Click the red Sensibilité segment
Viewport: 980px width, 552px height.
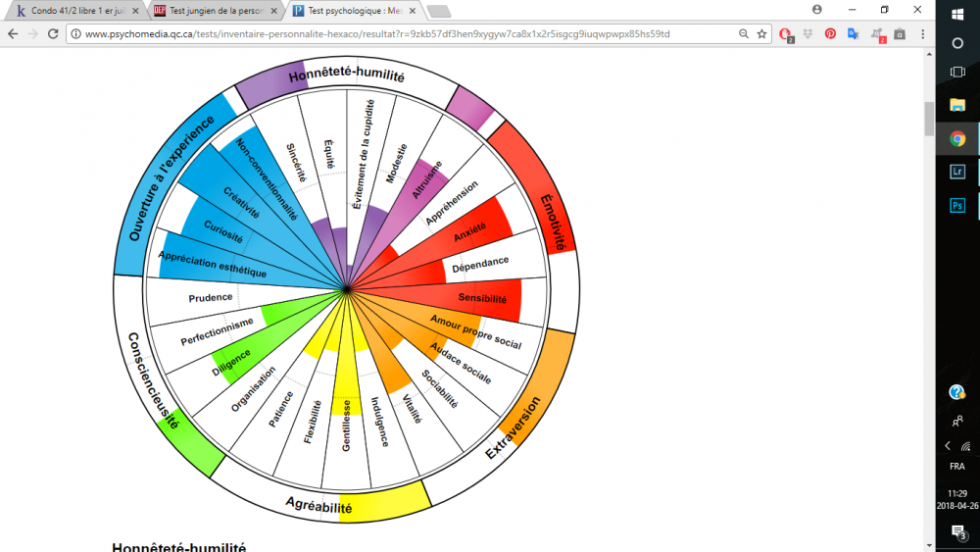(483, 298)
